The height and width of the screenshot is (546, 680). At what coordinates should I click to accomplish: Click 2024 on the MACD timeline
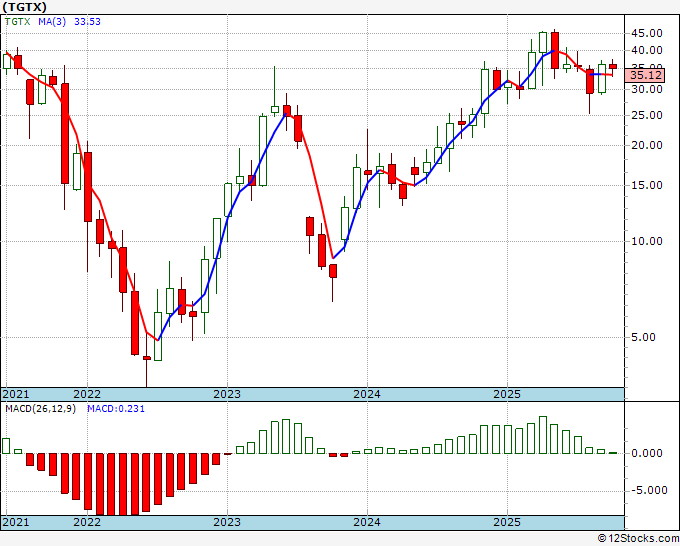click(x=367, y=522)
